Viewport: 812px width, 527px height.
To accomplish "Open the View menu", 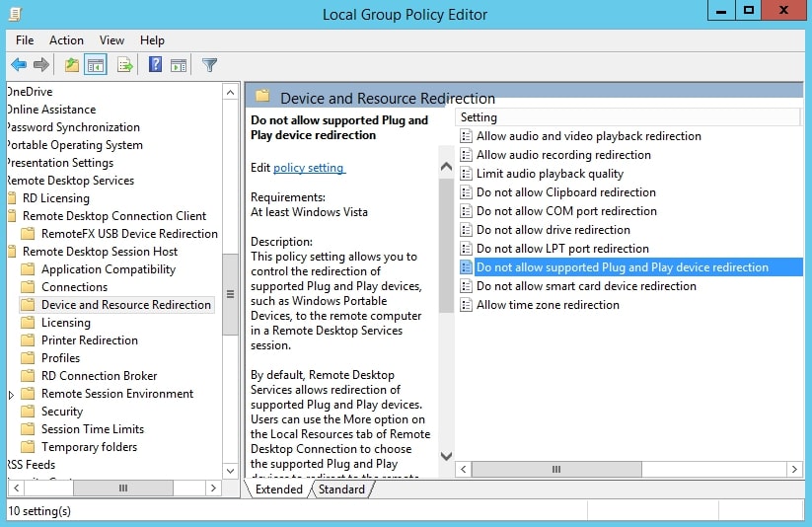I will coord(111,40).
